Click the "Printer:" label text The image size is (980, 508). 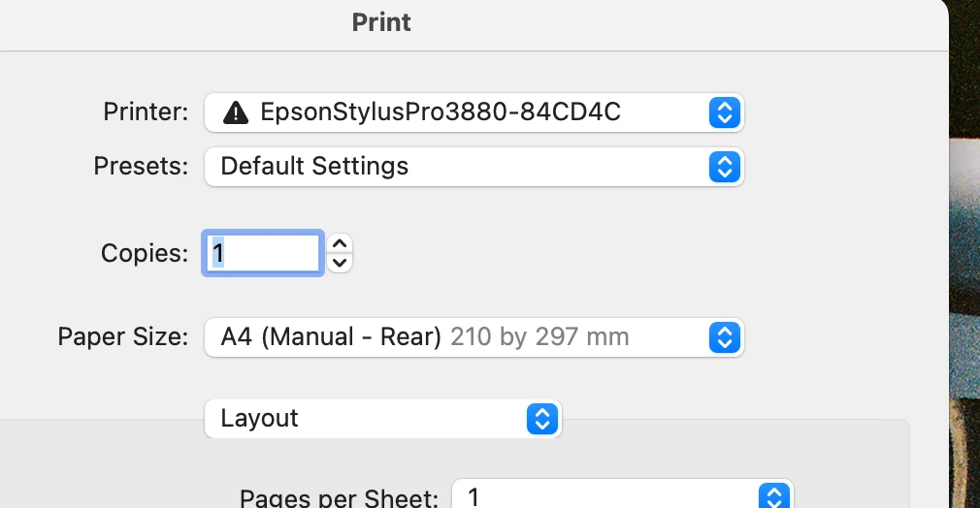[x=146, y=111]
